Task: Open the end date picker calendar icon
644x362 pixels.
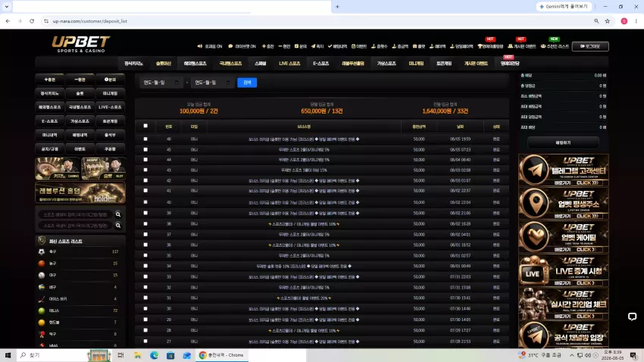Action: 228,83
